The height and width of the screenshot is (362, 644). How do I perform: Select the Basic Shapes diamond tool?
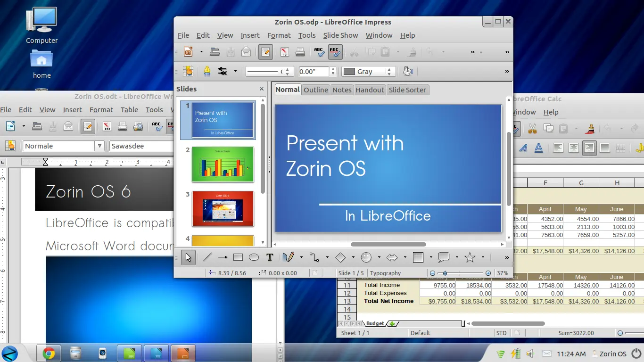[x=340, y=257]
